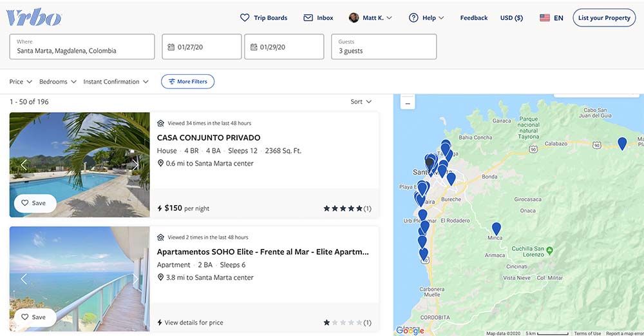
Task: Click 1 - 50 of 196 results count
Action: pyautogui.click(x=29, y=102)
